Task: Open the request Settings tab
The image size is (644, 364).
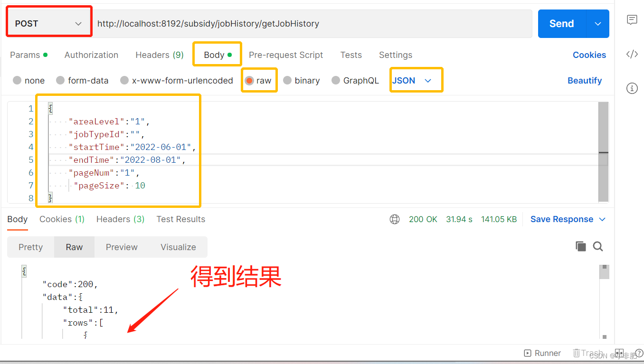Action: click(396, 55)
